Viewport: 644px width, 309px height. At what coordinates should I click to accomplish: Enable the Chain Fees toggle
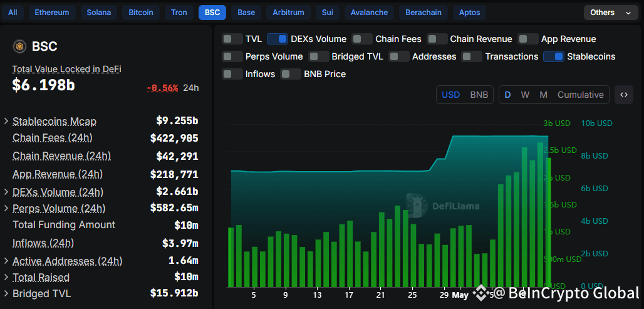click(x=362, y=39)
